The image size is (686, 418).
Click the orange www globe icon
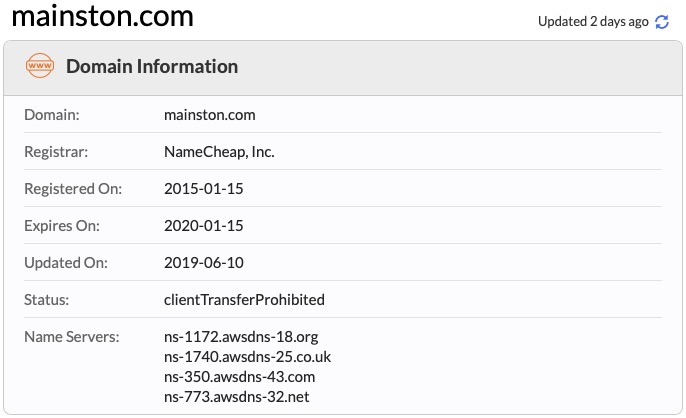coord(40,67)
